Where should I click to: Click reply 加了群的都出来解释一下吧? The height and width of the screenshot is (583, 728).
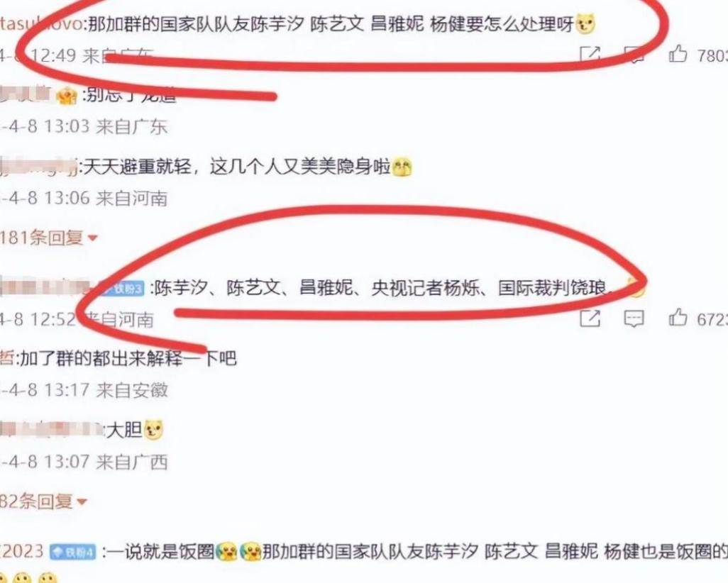click(128, 358)
